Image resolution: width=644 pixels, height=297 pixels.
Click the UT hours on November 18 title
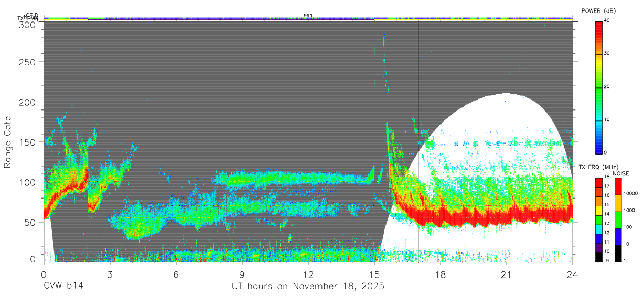[308, 287]
